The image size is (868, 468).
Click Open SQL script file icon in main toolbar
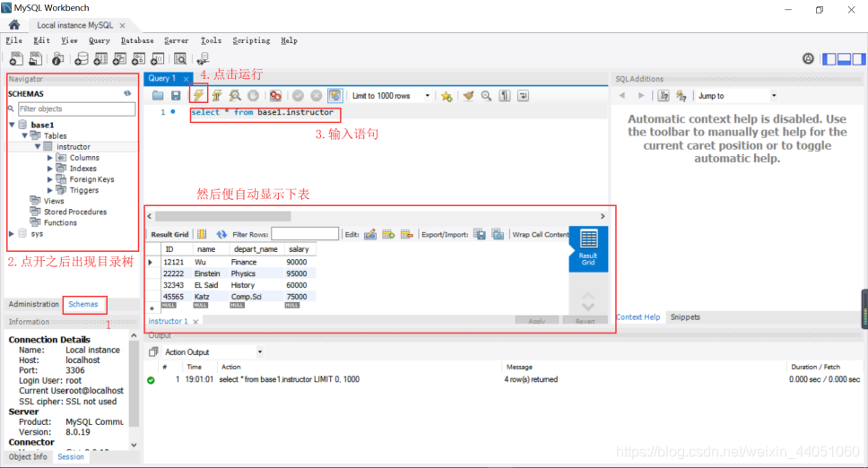[x=36, y=58]
